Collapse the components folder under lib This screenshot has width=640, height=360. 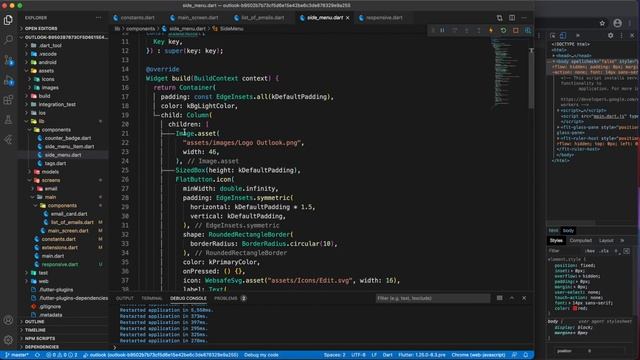click(56, 130)
